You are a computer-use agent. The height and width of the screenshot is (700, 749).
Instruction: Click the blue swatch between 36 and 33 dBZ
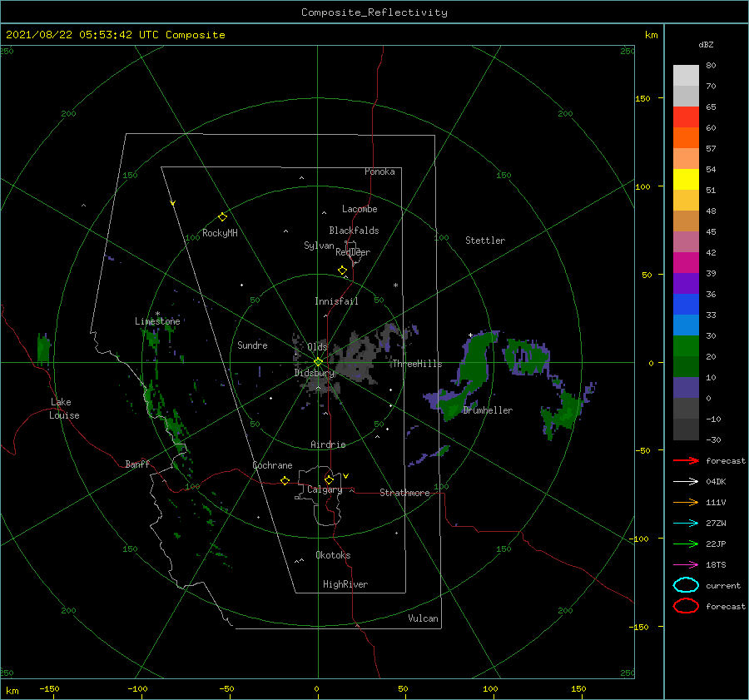click(x=686, y=305)
